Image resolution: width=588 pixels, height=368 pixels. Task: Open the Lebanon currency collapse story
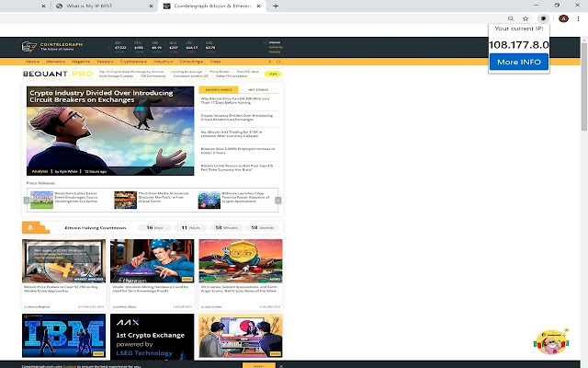(x=232, y=134)
